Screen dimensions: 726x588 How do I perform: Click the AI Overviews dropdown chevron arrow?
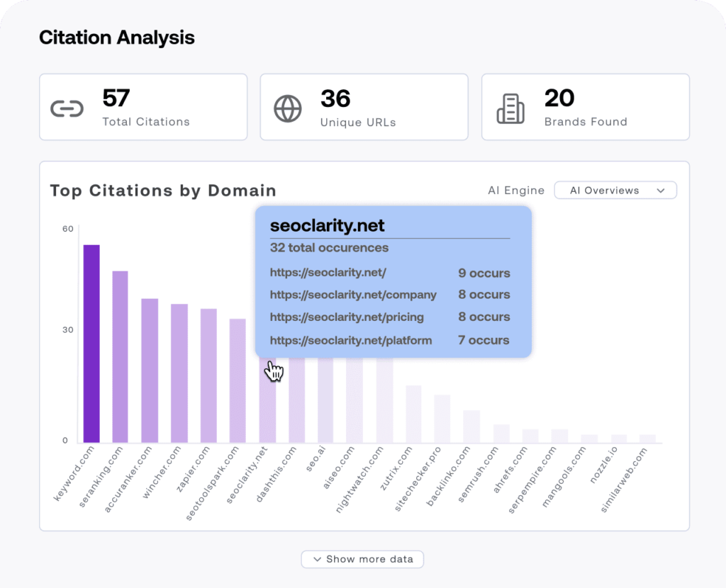point(661,191)
